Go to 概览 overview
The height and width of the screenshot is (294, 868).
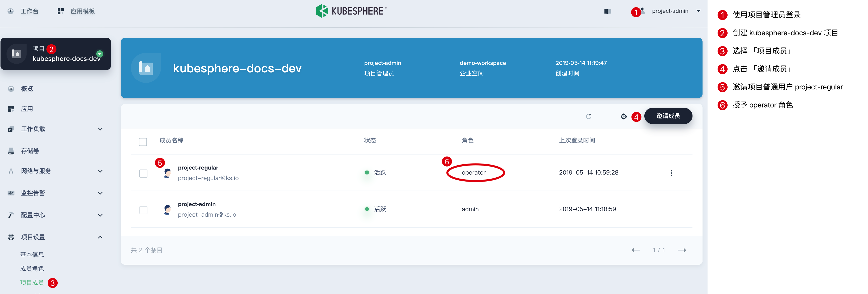click(27, 89)
